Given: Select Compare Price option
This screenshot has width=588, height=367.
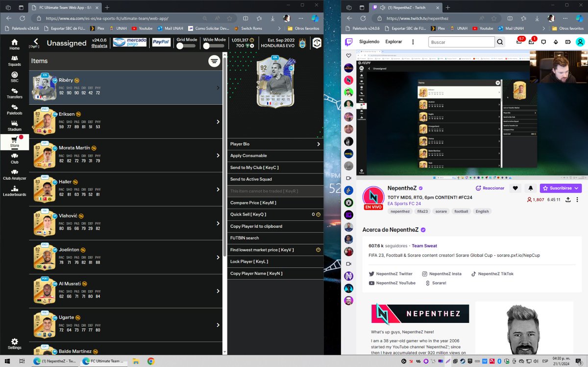Looking at the screenshot, I should (275, 203).
